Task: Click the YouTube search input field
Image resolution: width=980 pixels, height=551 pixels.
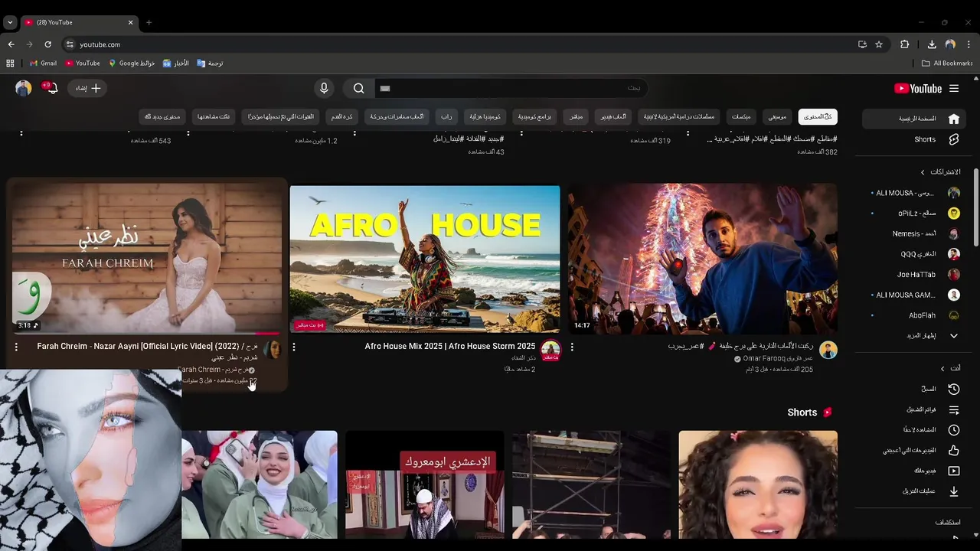Action: [x=511, y=88]
